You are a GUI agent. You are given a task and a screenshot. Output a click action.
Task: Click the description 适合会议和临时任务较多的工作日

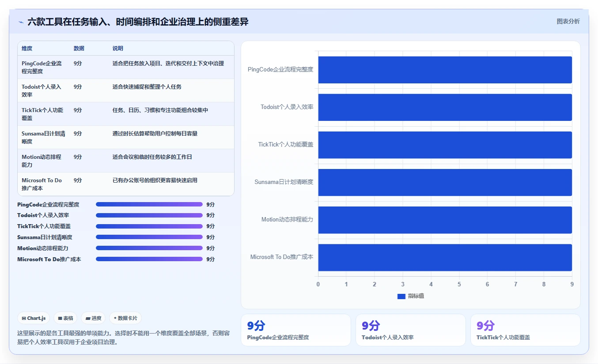click(x=152, y=157)
